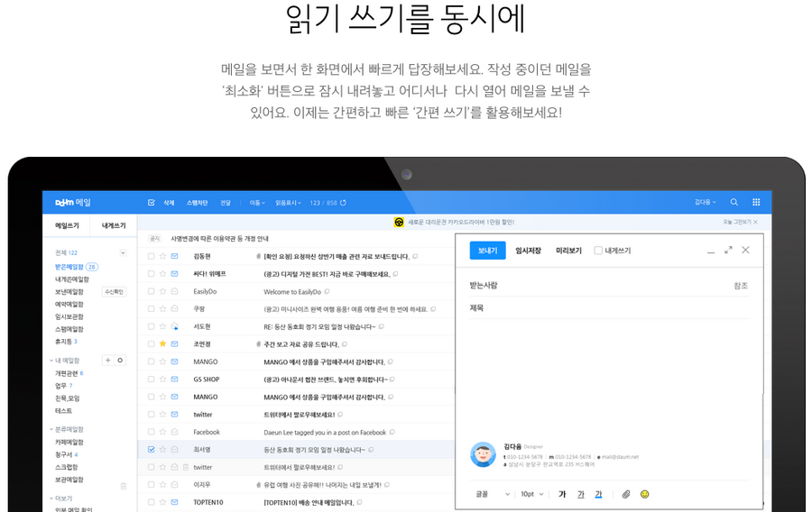Check the 서도현 email checkbox
Screen dimensions: 812x512
click(x=152, y=326)
